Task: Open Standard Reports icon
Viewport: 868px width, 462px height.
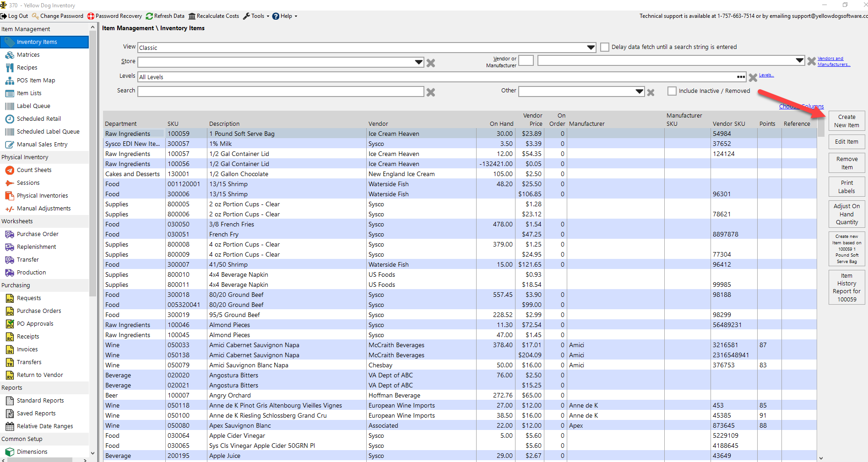Action: 10,401
